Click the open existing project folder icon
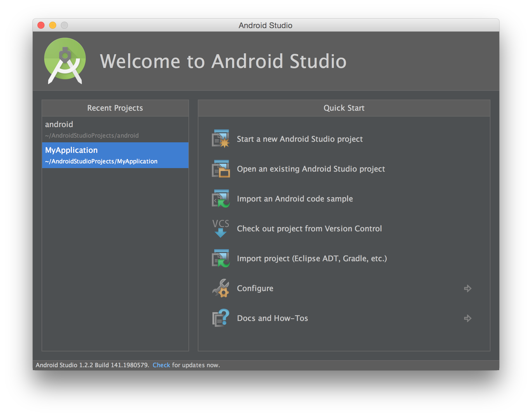The height and width of the screenshot is (417, 532). coord(221,169)
